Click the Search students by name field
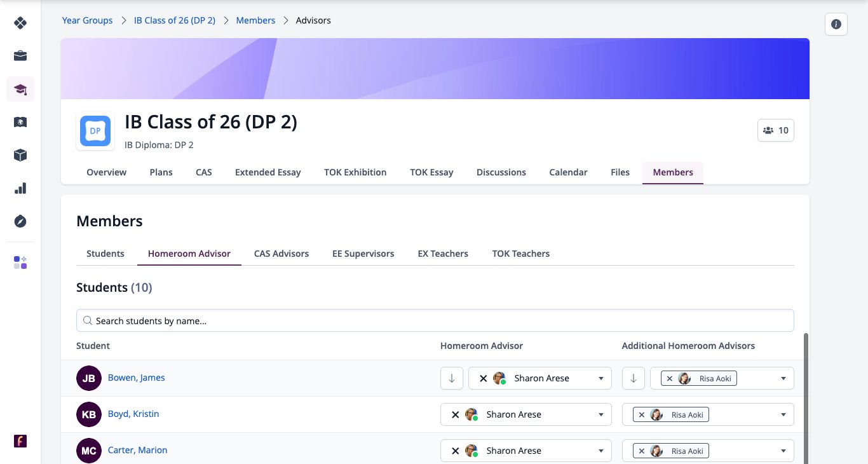The image size is (868, 464). click(x=435, y=320)
